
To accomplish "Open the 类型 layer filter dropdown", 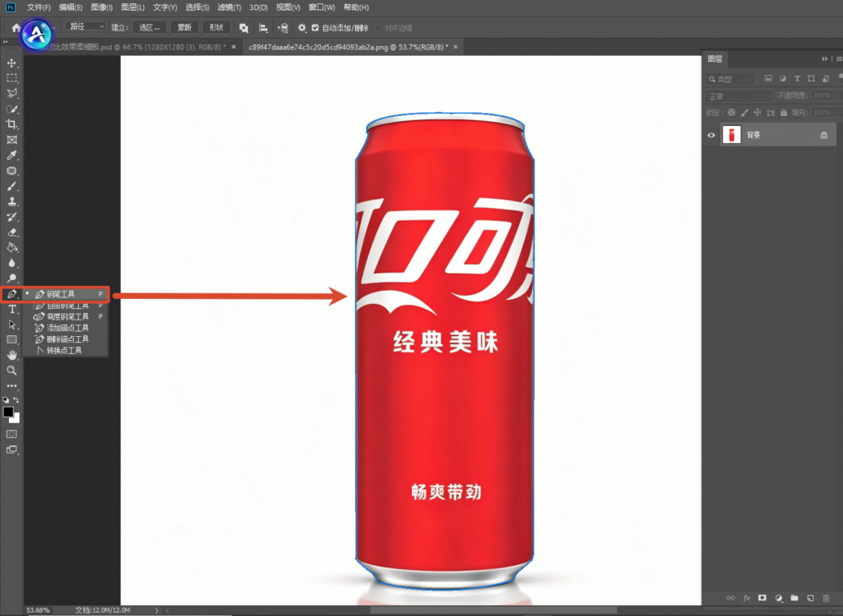I will [731, 79].
